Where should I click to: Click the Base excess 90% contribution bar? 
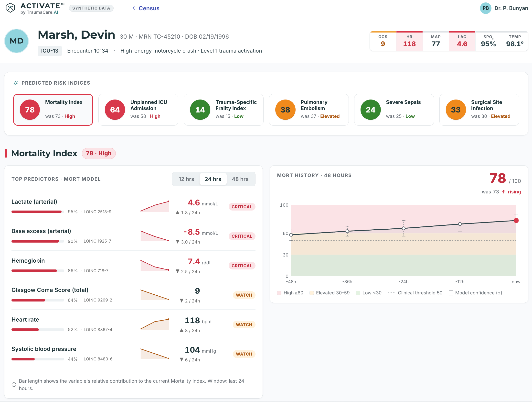pyautogui.click(x=38, y=241)
